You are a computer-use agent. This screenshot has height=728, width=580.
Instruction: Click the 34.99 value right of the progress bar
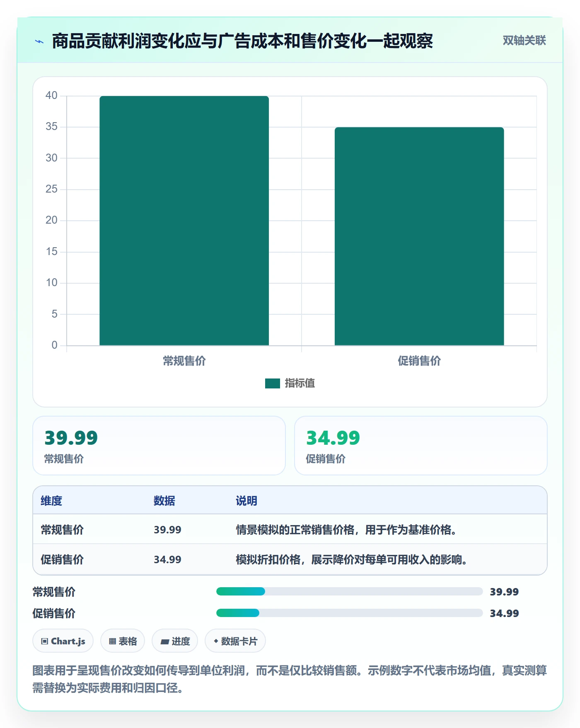point(504,613)
